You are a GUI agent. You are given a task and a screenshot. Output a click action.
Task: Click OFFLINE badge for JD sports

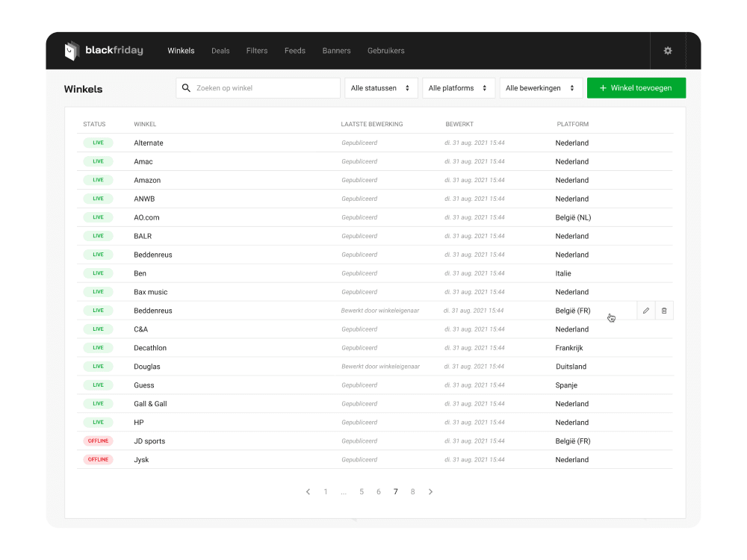(98, 441)
